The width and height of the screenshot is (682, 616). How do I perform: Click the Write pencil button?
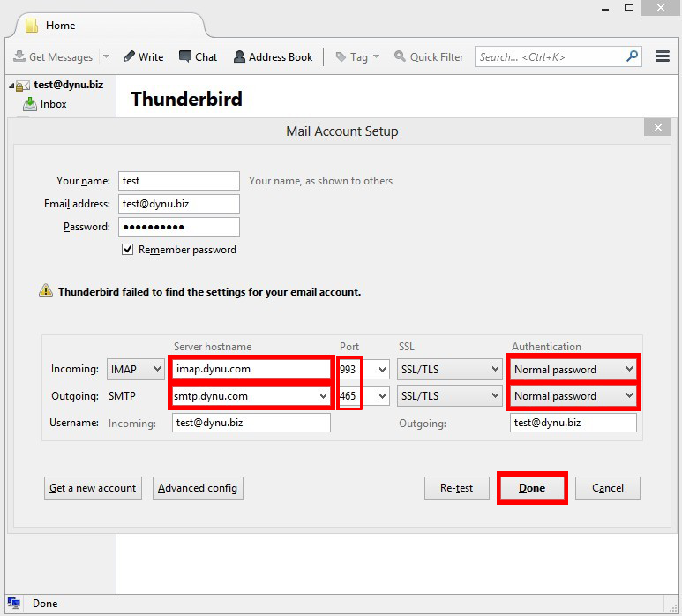coord(143,57)
